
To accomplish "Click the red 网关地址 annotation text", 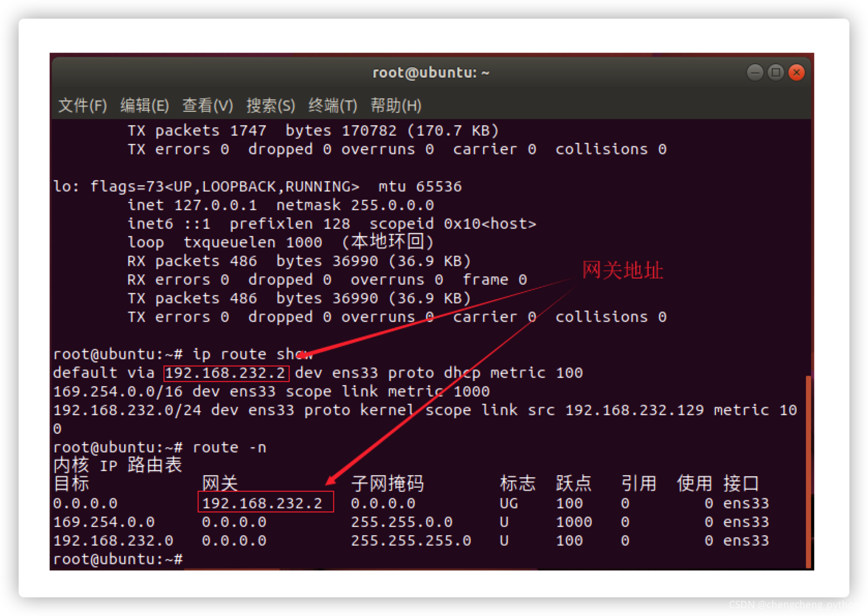I will 623,270.
